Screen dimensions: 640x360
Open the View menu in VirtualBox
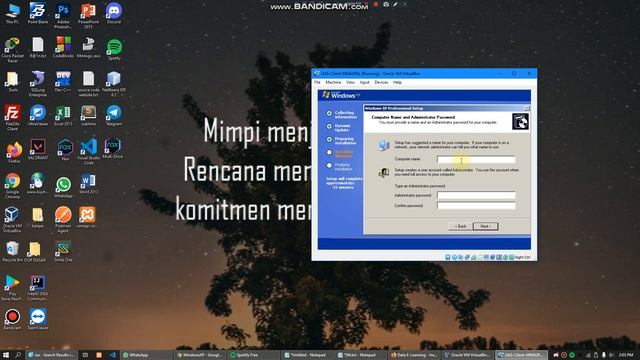point(350,82)
